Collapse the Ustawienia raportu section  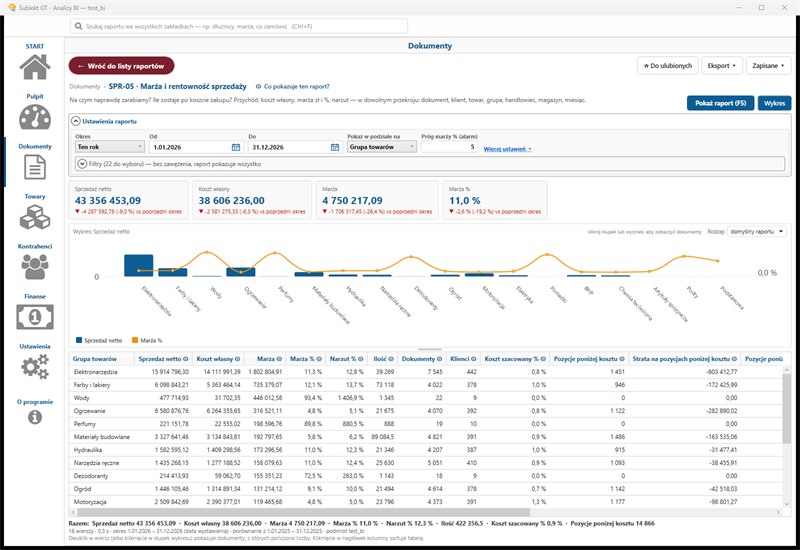coord(76,121)
